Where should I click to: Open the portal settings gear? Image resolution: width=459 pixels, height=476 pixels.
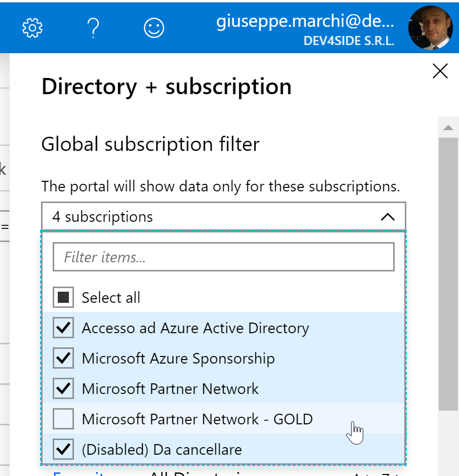click(x=32, y=28)
